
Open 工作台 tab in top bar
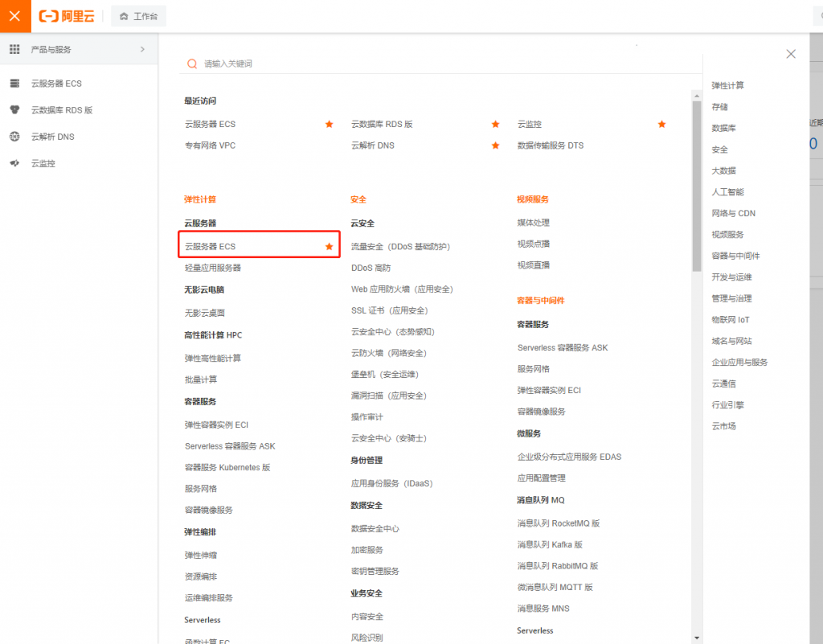click(x=138, y=16)
